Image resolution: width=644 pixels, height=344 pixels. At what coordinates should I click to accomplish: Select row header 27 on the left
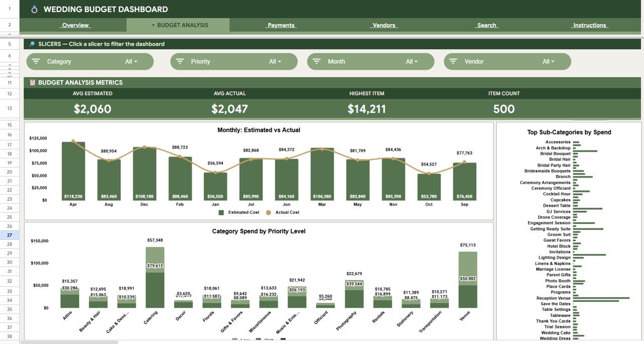pos(9,236)
